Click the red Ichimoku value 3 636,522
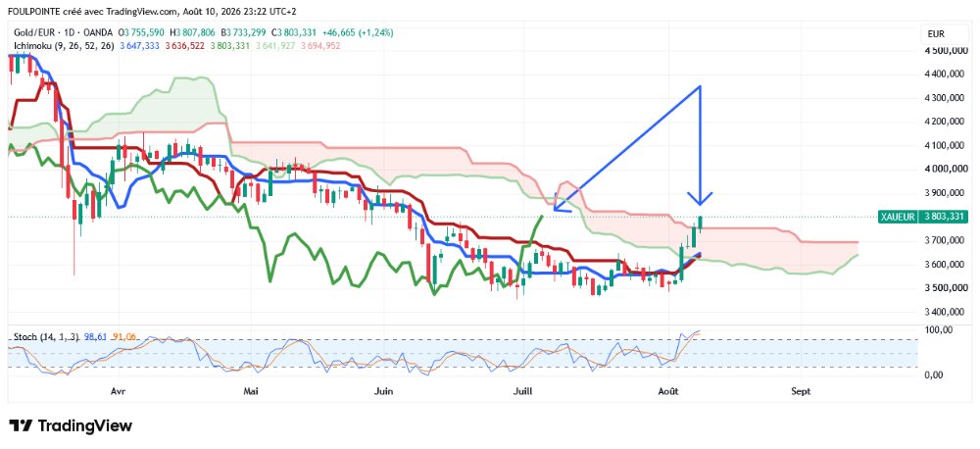Viewport: 980px width, 449px height. 183,46
